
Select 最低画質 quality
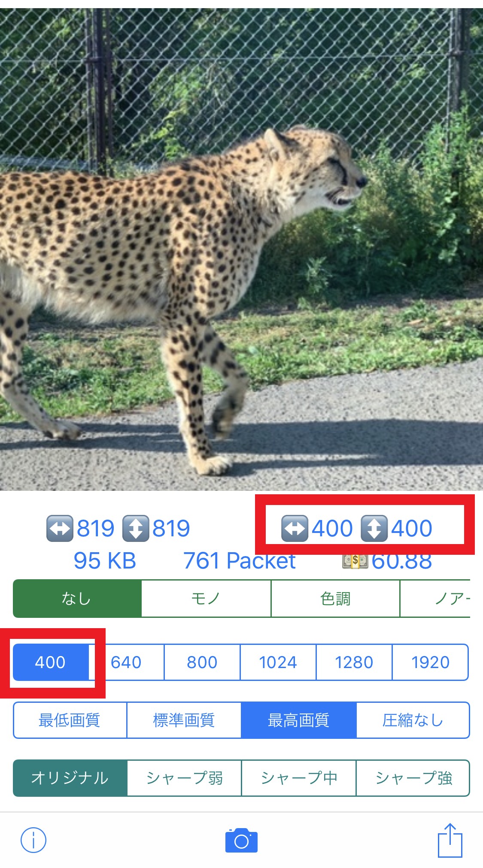pyautogui.click(x=70, y=720)
